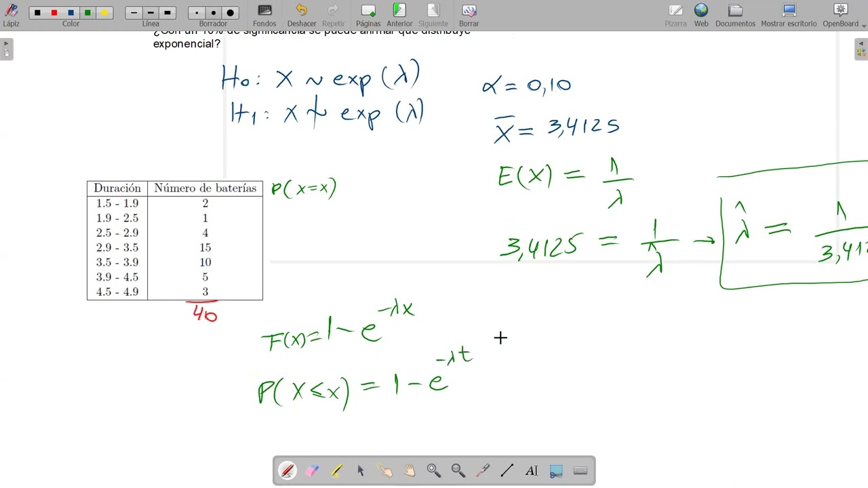Click the '3.5 - 3.9' table cell
The image size is (868, 488).
coord(117,262)
